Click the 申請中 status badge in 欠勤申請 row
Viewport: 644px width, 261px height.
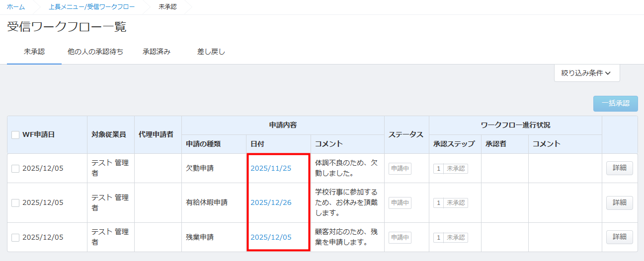[x=400, y=169]
